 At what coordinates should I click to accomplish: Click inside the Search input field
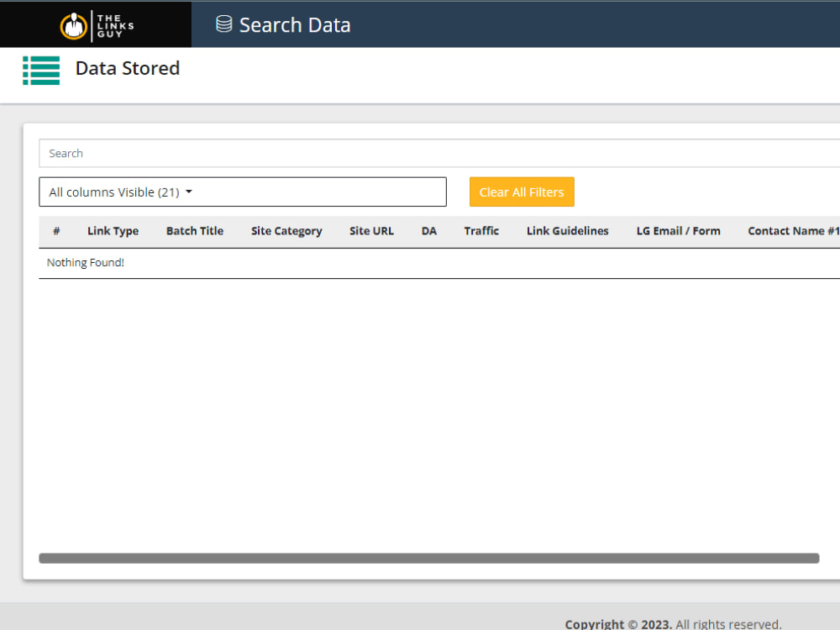pos(252,153)
